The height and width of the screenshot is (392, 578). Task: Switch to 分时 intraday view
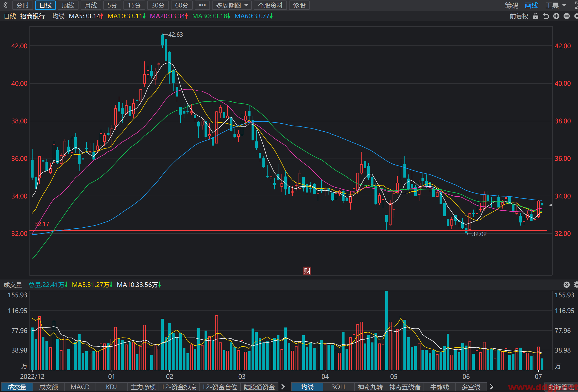click(x=23, y=5)
